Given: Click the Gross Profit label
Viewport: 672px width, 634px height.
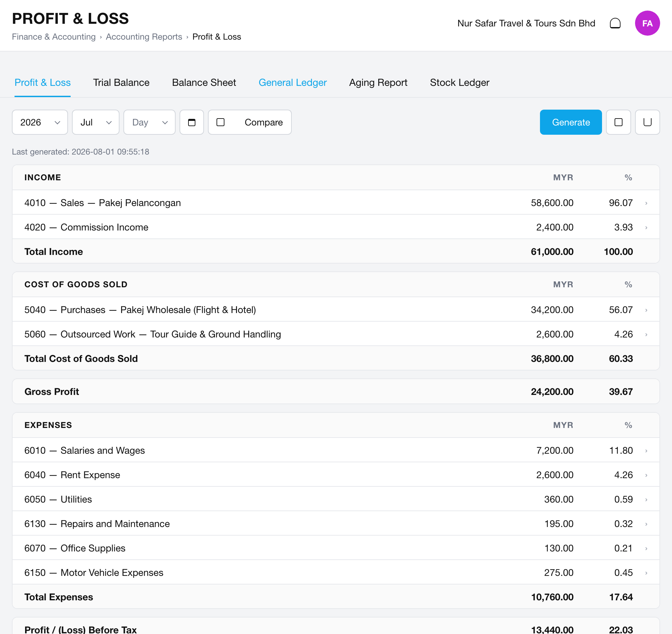Looking at the screenshot, I should pyautogui.click(x=52, y=392).
